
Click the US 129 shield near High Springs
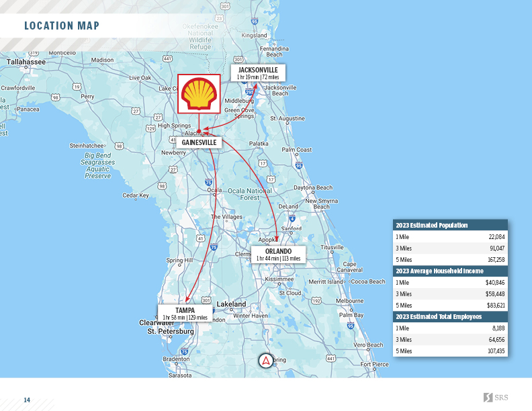(150, 128)
